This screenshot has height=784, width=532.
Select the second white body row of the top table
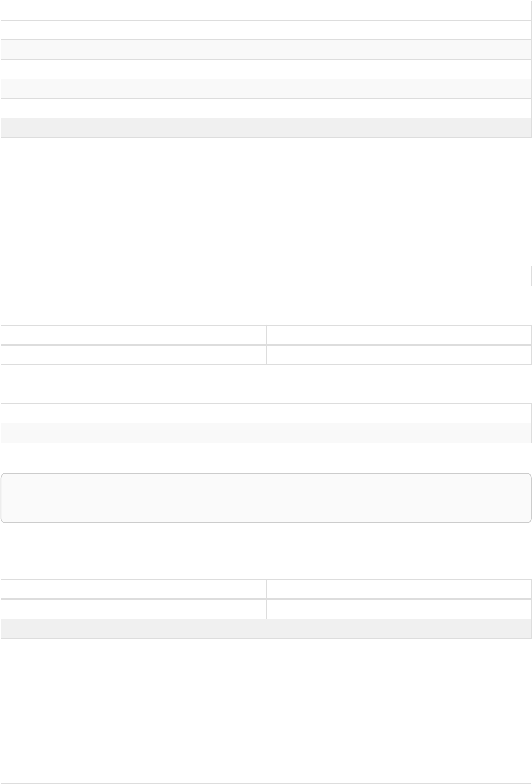pos(266,69)
